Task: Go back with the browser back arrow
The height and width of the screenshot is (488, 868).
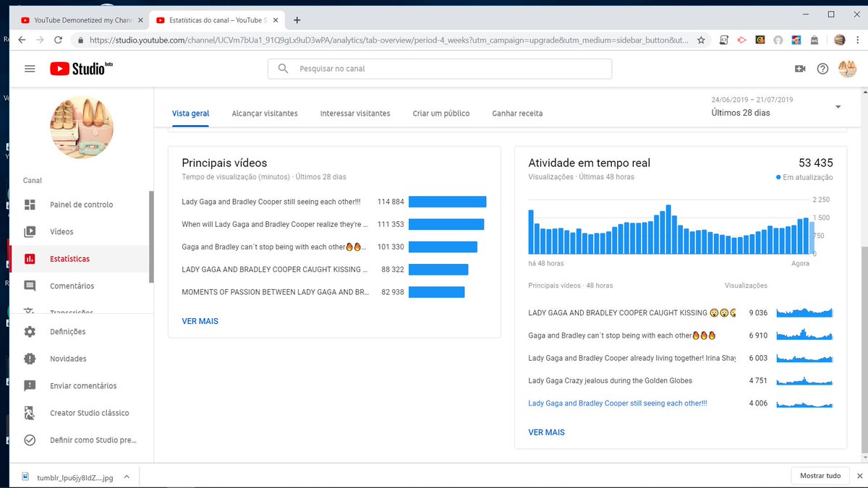Action: (x=21, y=40)
